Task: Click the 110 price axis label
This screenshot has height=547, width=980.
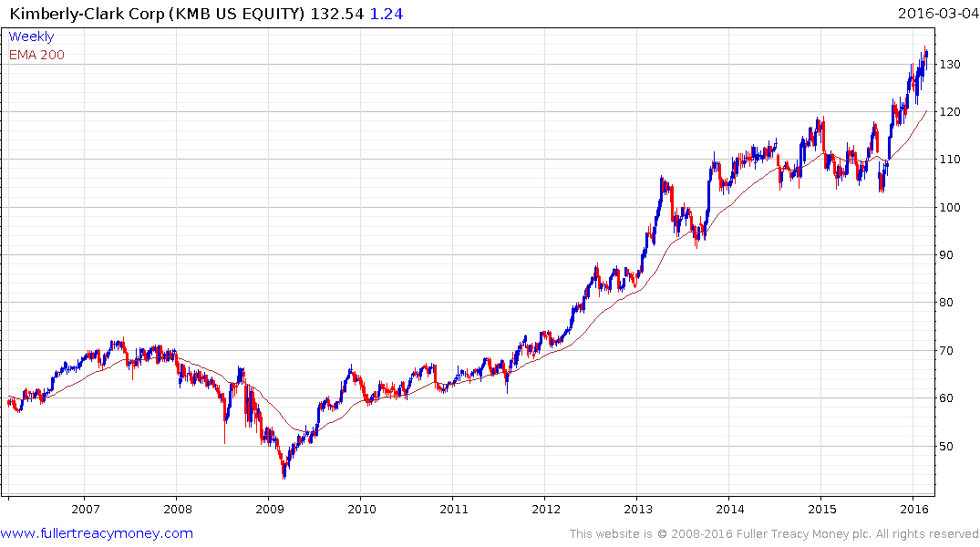Action: click(x=950, y=160)
